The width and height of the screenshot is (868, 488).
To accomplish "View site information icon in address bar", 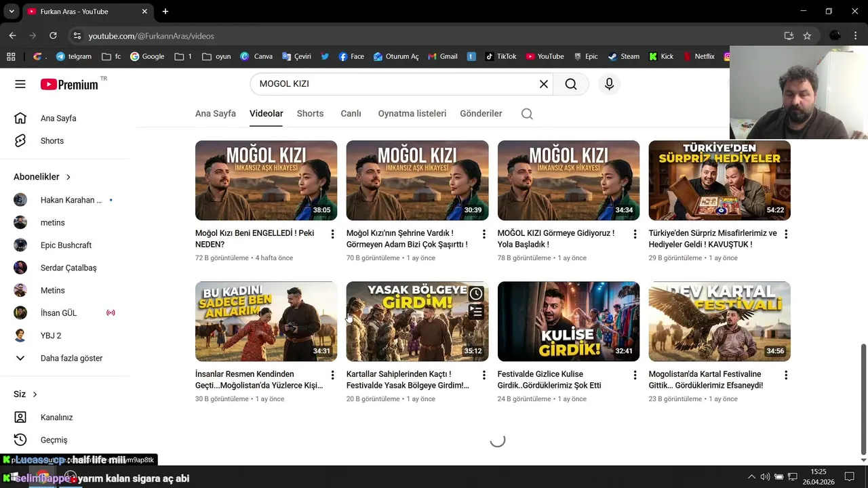I will click(77, 36).
